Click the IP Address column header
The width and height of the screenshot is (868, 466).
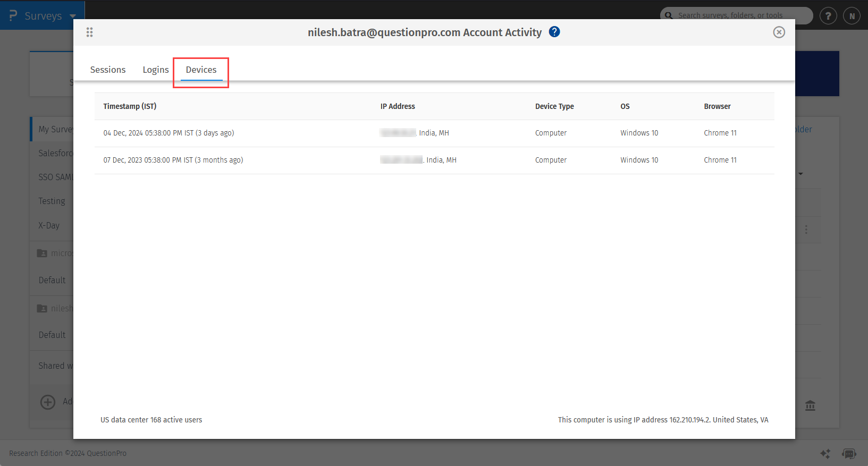click(x=398, y=106)
